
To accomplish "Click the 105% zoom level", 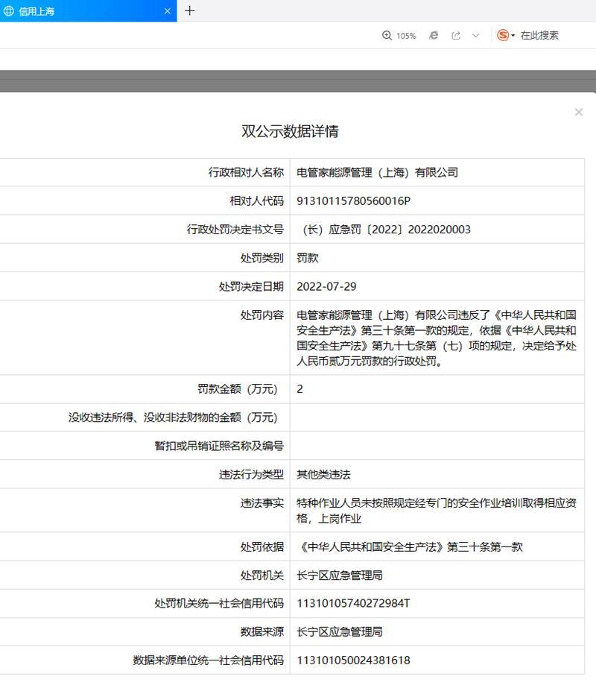I will pos(406,36).
